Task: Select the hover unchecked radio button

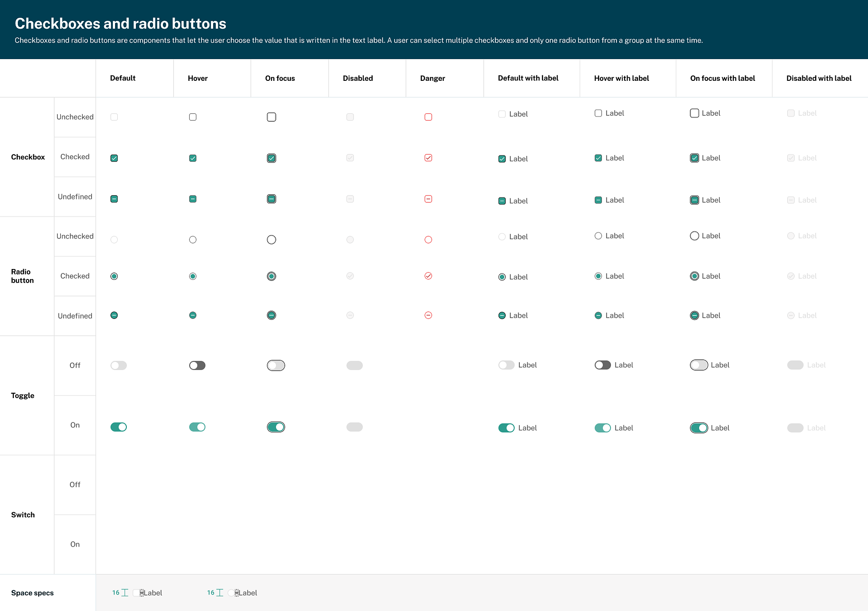Action: pyautogui.click(x=193, y=239)
